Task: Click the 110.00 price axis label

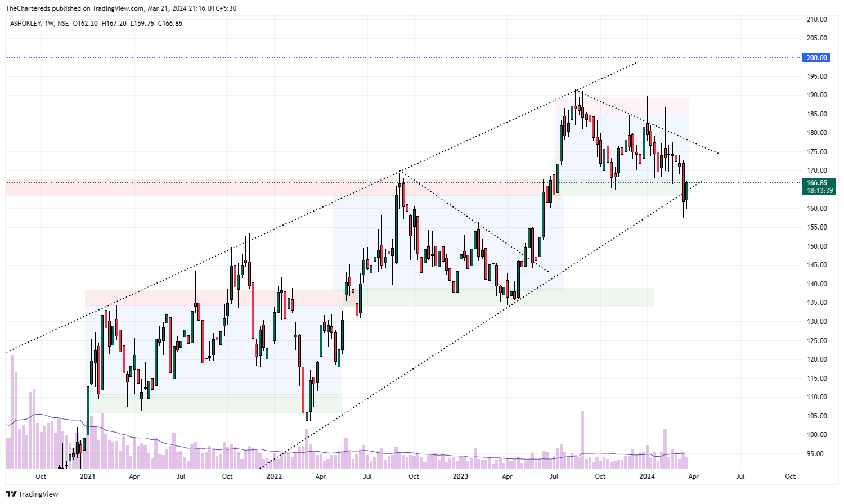Action: pos(817,397)
